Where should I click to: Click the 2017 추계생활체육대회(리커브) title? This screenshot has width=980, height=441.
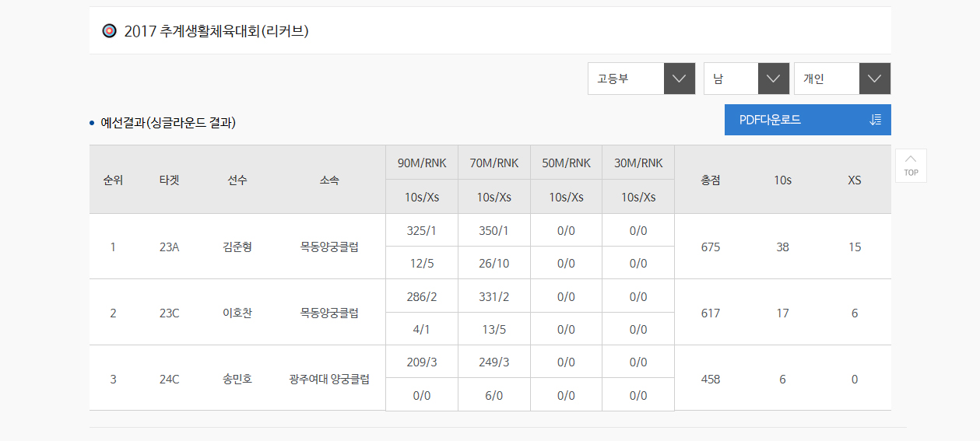pos(216,32)
